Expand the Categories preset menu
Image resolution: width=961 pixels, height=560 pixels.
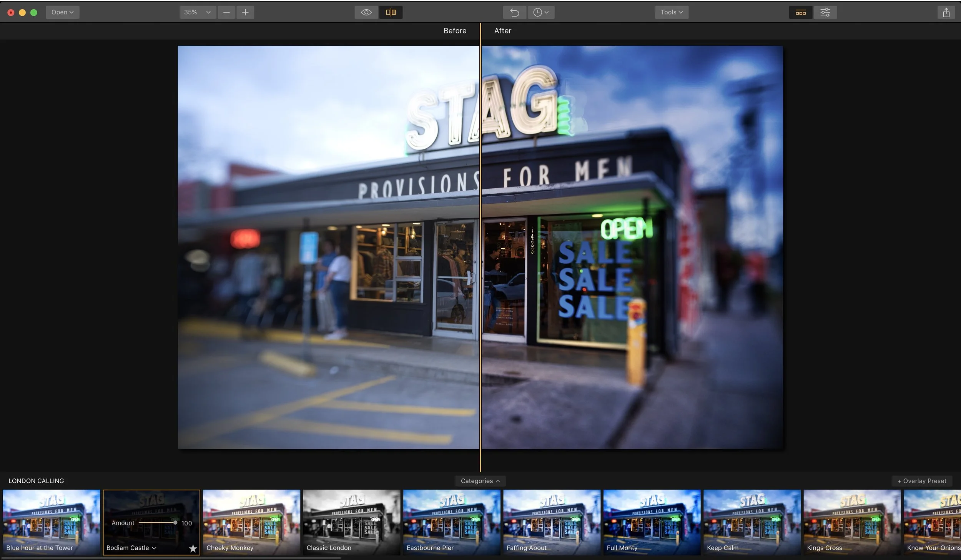click(480, 481)
